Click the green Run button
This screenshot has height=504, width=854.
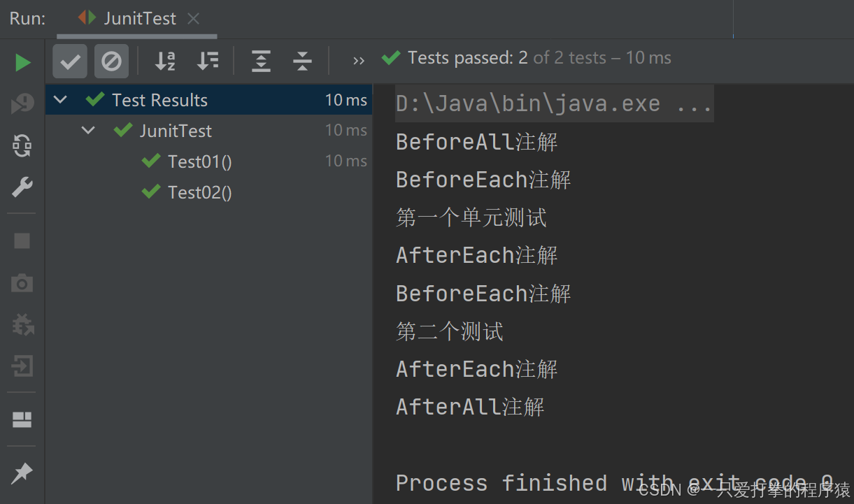tap(23, 63)
